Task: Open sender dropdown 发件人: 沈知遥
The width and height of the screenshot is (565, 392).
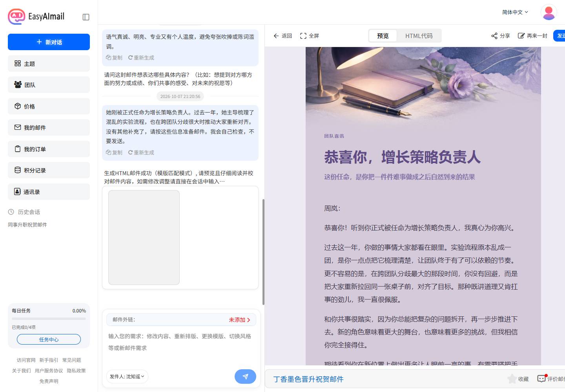Action: 127,376
